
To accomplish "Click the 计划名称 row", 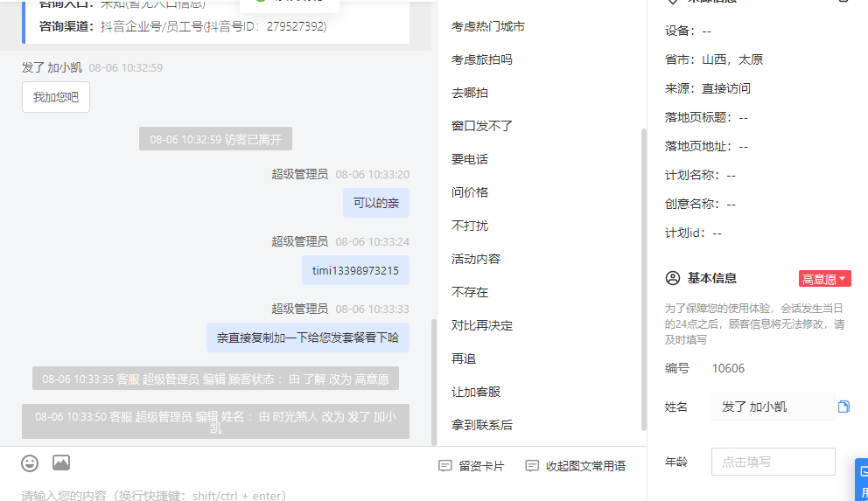I will (700, 175).
